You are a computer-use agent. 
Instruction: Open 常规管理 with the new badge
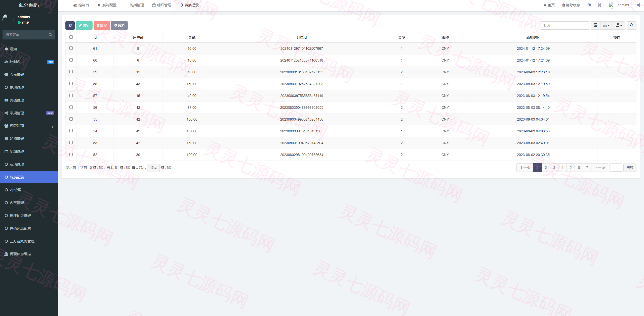click(x=29, y=113)
